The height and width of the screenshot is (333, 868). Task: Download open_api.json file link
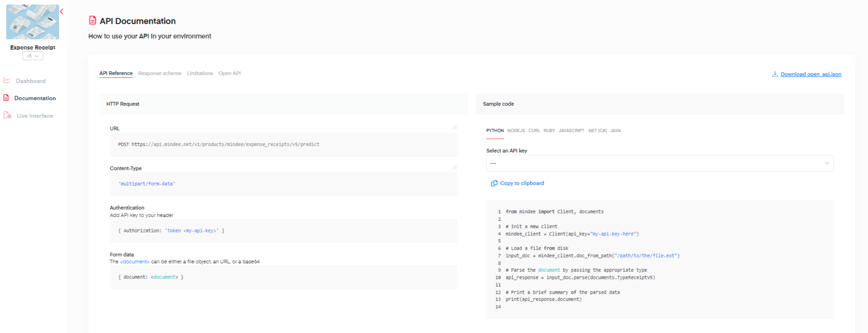pos(811,74)
